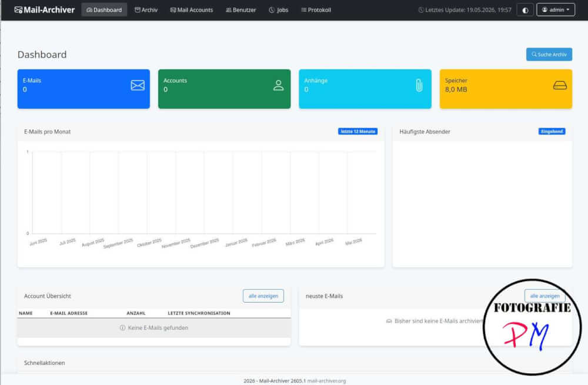Click the Suche Archiv button

(549, 54)
